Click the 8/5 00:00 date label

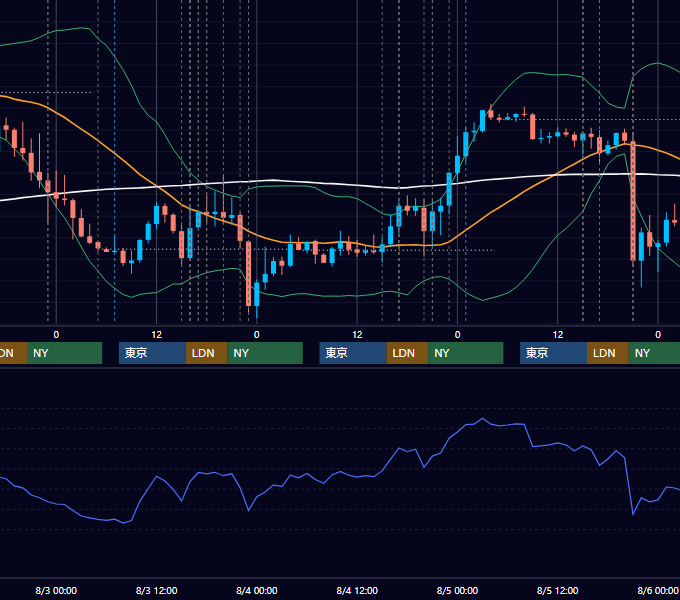click(x=457, y=590)
